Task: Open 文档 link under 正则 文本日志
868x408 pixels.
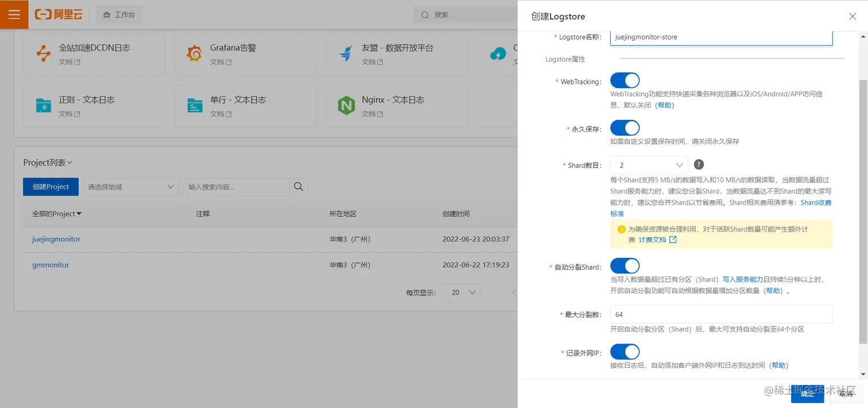Action: tap(69, 114)
